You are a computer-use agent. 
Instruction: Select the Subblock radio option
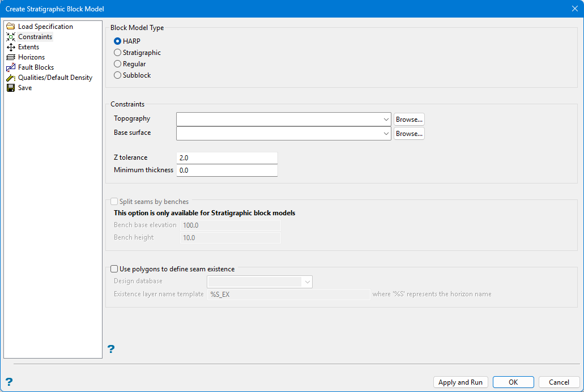(x=118, y=75)
